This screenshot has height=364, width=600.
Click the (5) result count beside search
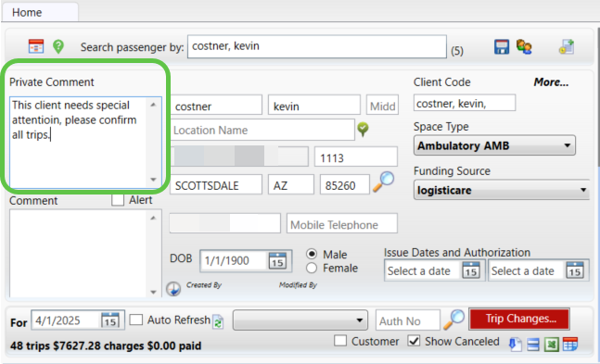coord(457,50)
